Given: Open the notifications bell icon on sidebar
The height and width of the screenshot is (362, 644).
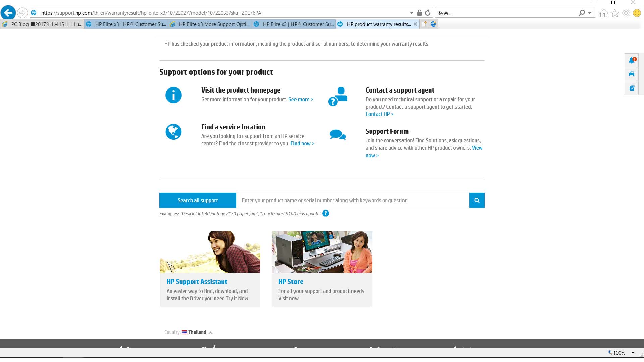Looking at the screenshot, I should point(632,60).
